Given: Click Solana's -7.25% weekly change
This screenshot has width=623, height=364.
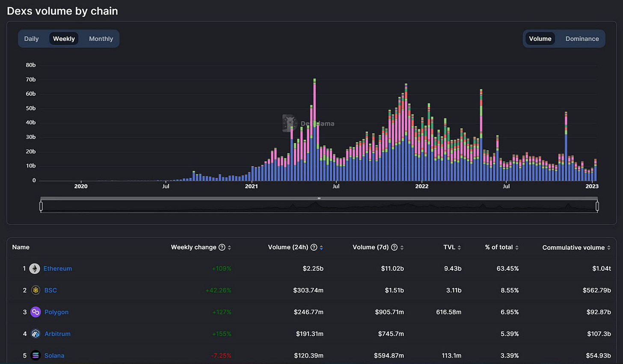Looking at the screenshot, I should pyautogui.click(x=221, y=355).
